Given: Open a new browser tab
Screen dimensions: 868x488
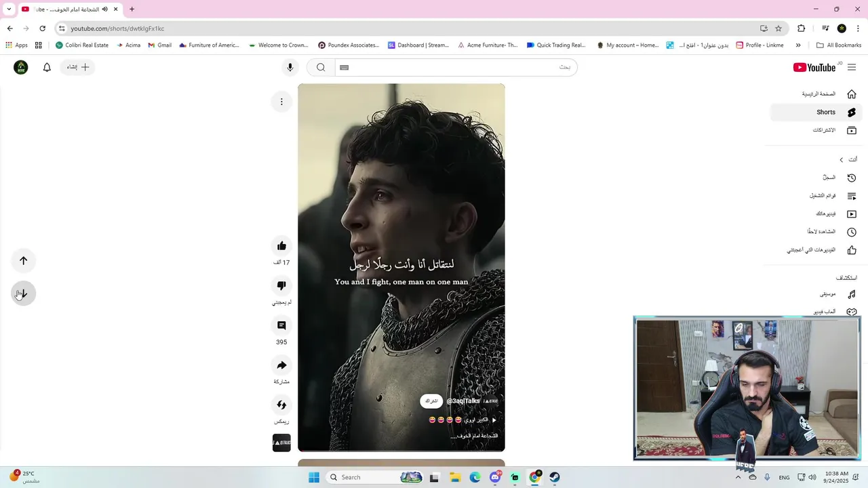Looking at the screenshot, I should [132, 9].
